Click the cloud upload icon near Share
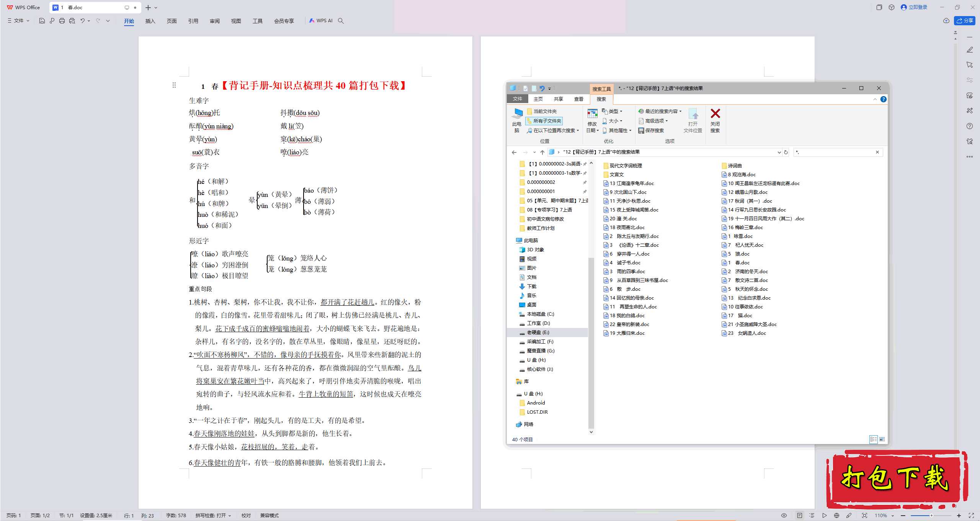 (x=946, y=21)
